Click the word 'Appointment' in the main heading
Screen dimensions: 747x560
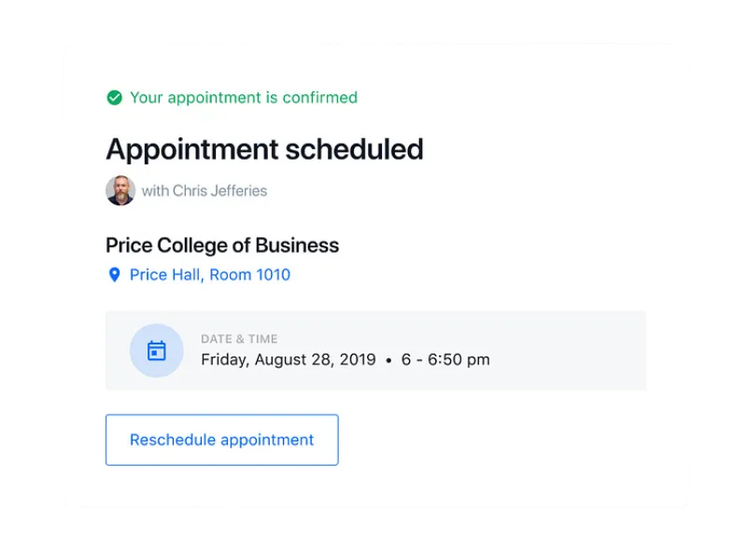coord(192,149)
